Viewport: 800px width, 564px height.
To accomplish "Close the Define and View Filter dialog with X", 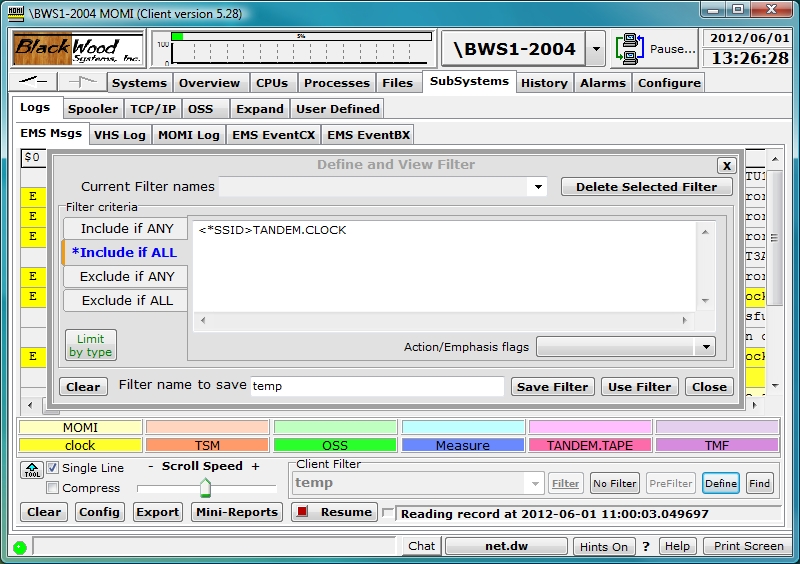I will pos(727,166).
